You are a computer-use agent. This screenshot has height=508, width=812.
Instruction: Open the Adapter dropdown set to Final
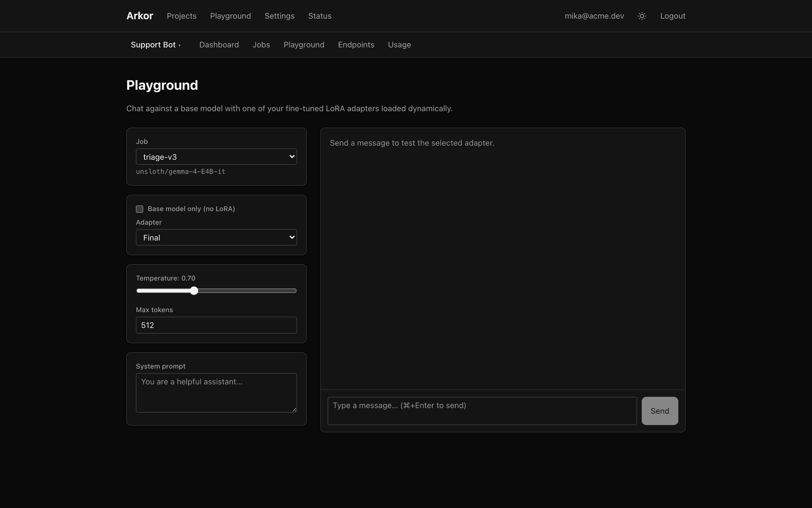[x=217, y=237]
